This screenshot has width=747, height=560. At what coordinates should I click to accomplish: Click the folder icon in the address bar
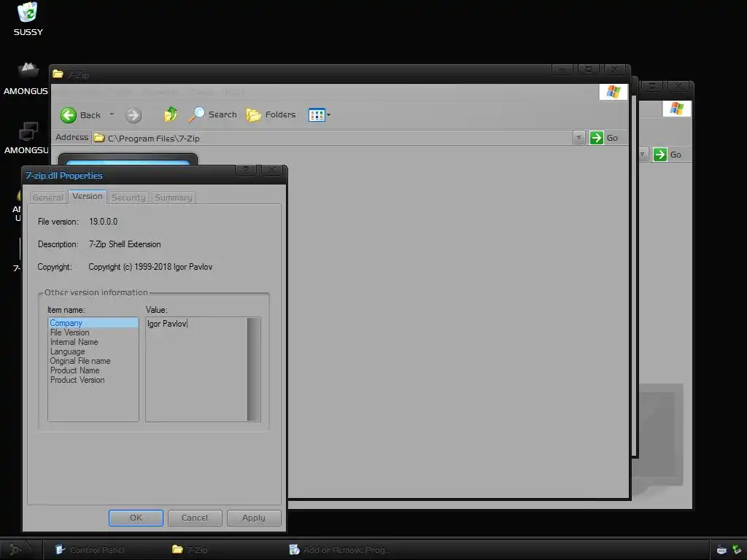(x=99, y=138)
